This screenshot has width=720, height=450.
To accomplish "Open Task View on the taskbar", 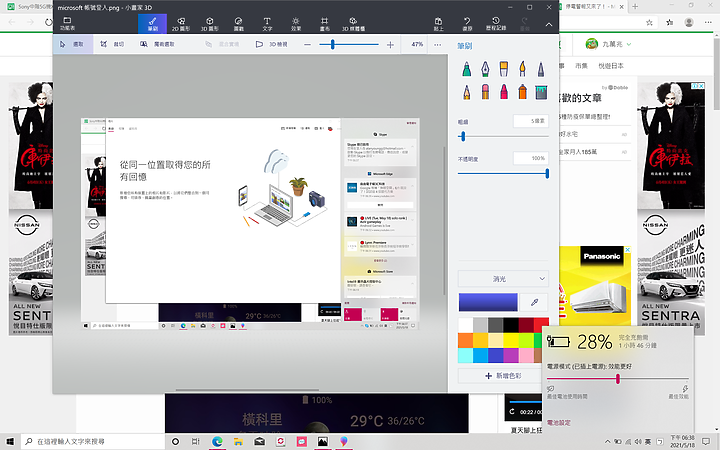I will coord(196,441).
